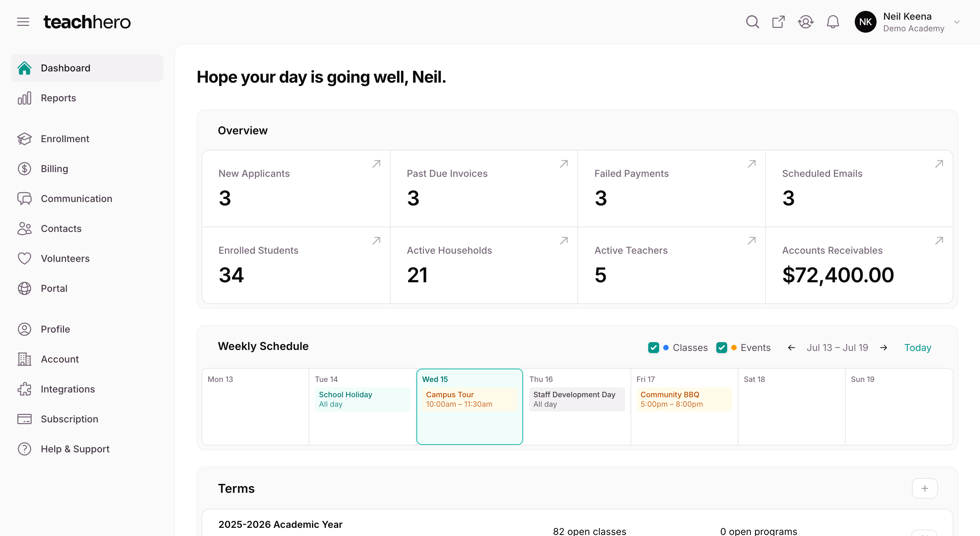Click the 0 open programs text

tap(758, 531)
